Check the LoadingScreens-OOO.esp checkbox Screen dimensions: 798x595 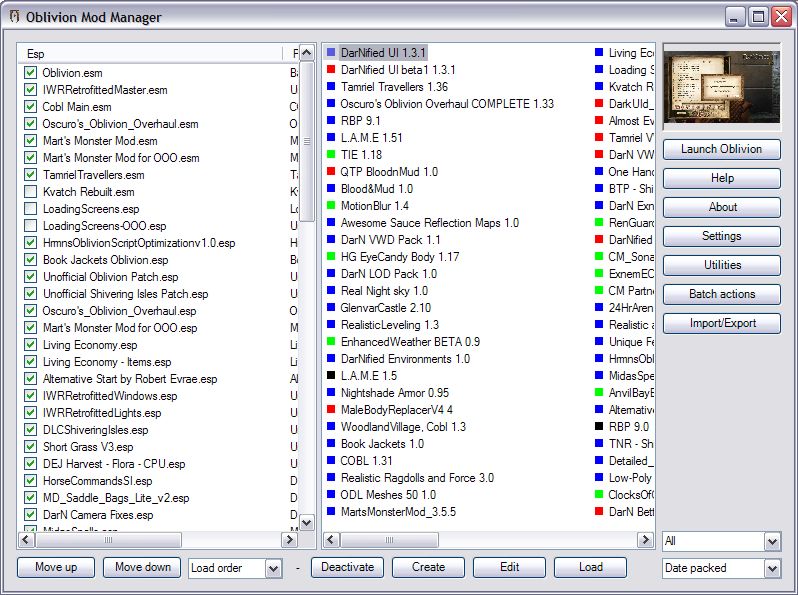pos(31,225)
